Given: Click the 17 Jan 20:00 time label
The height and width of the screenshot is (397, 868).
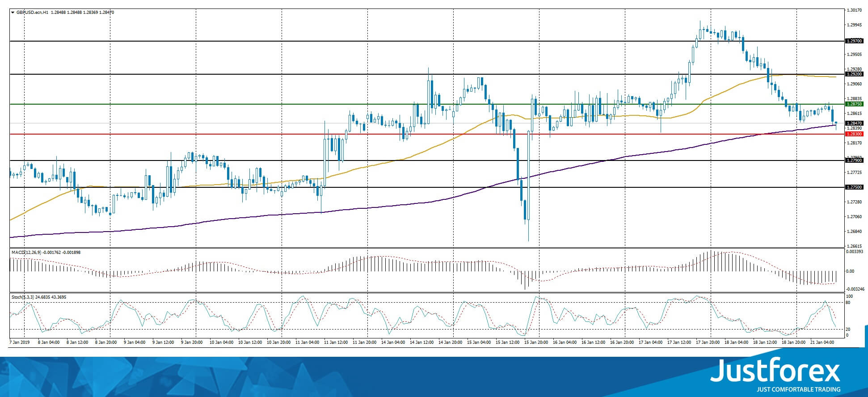Looking at the screenshot, I should tap(708, 343).
